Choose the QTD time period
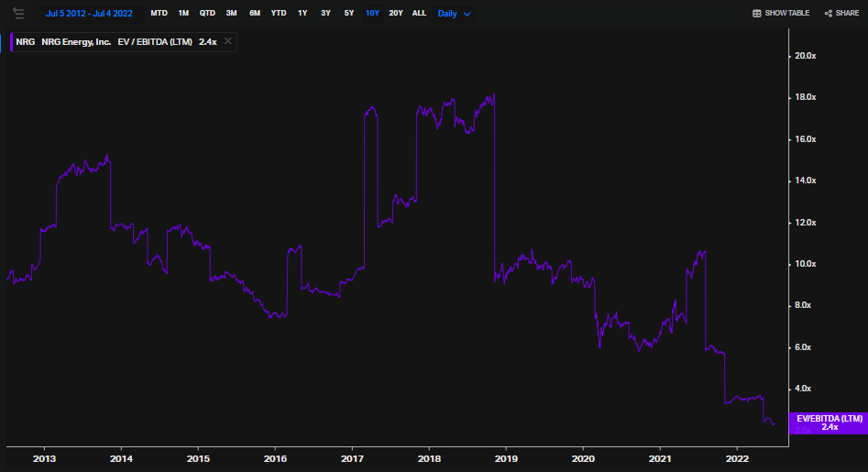 pos(207,14)
